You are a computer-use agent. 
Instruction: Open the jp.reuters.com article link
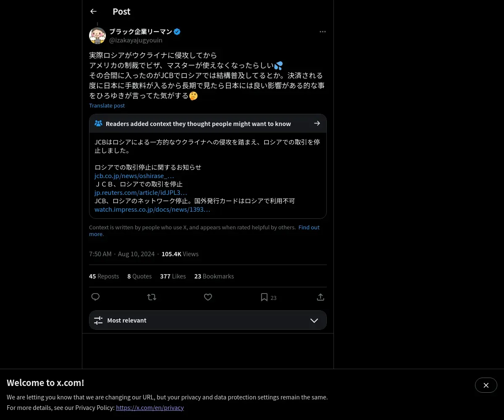(x=141, y=192)
